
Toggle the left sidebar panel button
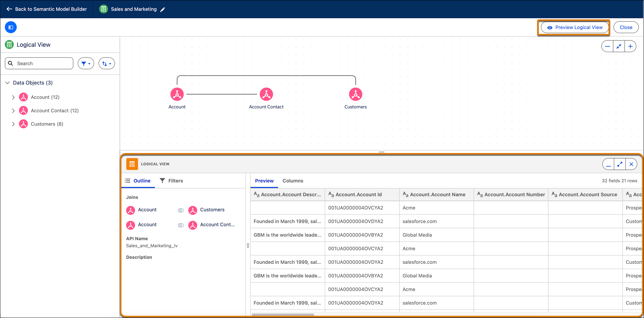pos(11,27)
